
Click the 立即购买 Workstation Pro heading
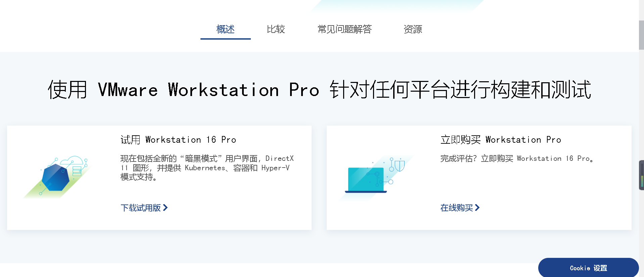(501, 140)
